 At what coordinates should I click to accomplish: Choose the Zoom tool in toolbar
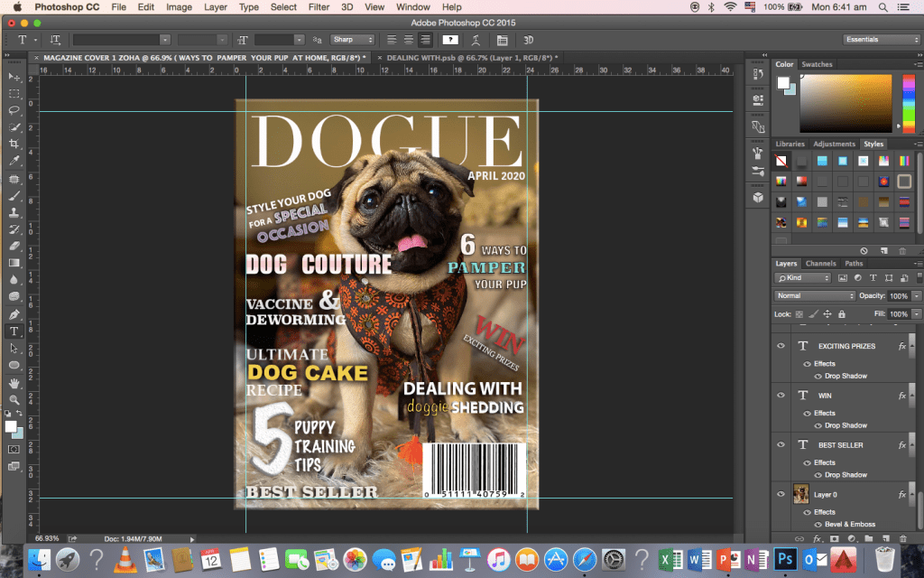(14, 399)
